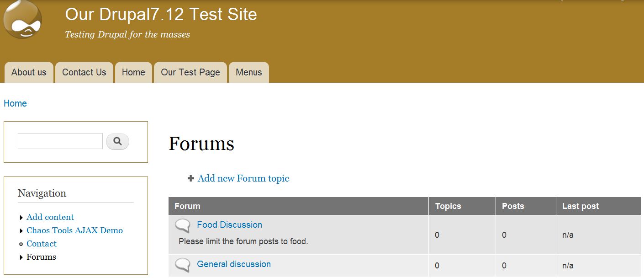Expand the Chaos Tools AJAX Demo arrow
The height and width of the screenshot is (278, 644).
(21, 231)
